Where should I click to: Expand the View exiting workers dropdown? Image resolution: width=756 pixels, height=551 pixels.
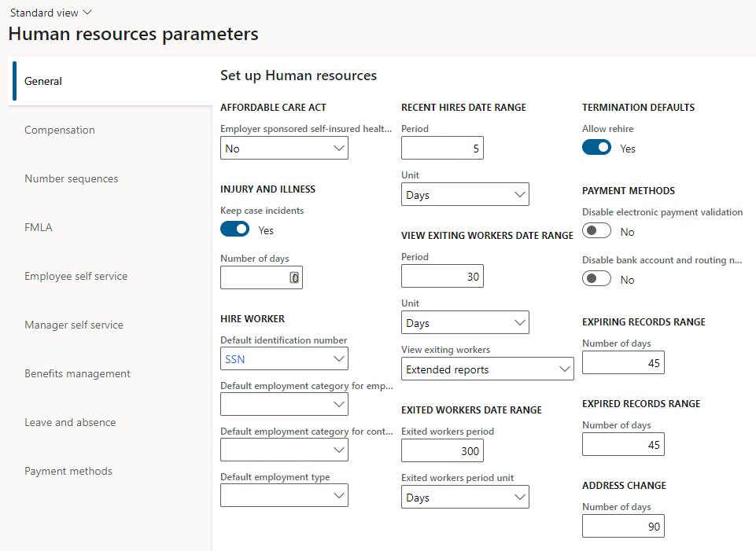click(487, 369)
